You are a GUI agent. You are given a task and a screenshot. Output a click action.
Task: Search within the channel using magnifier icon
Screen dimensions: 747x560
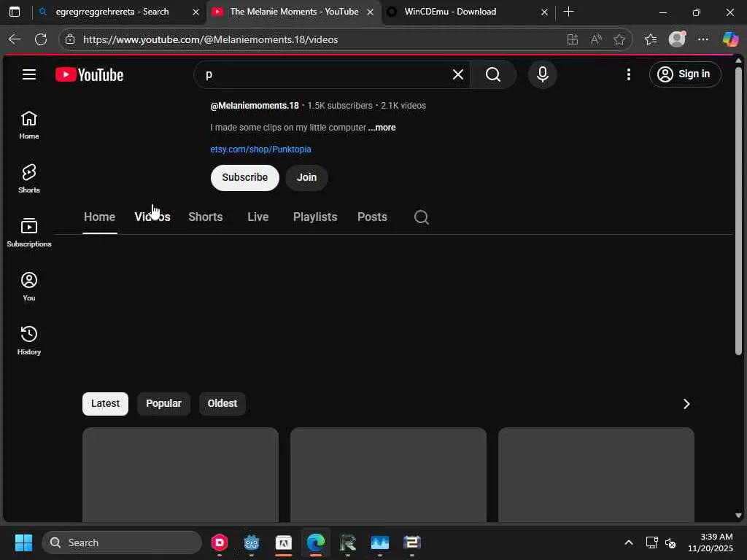[421, 217]
